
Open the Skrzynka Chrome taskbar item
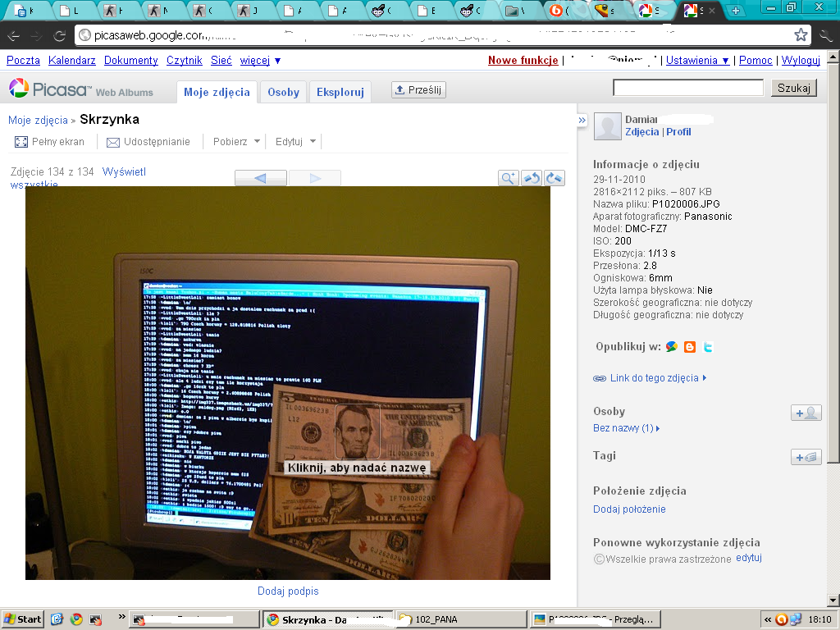328,619
